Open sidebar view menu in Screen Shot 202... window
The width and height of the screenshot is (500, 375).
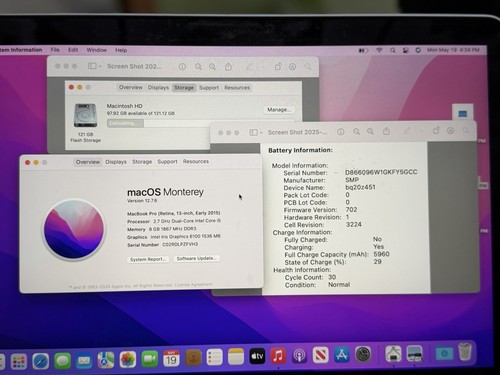pyautogui.click(x=94, y=66)
